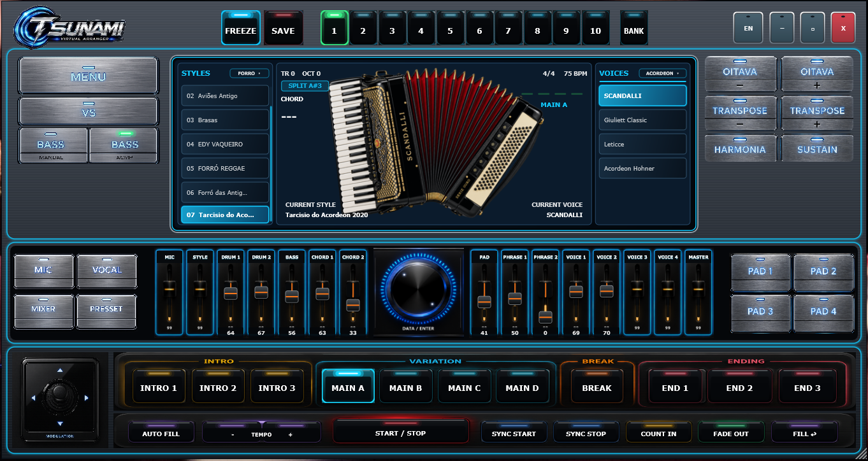Viewport: 868px width, 461px height.
Task: Raise pitch with TRANSPOSE plus
Action: coord(817,113)
